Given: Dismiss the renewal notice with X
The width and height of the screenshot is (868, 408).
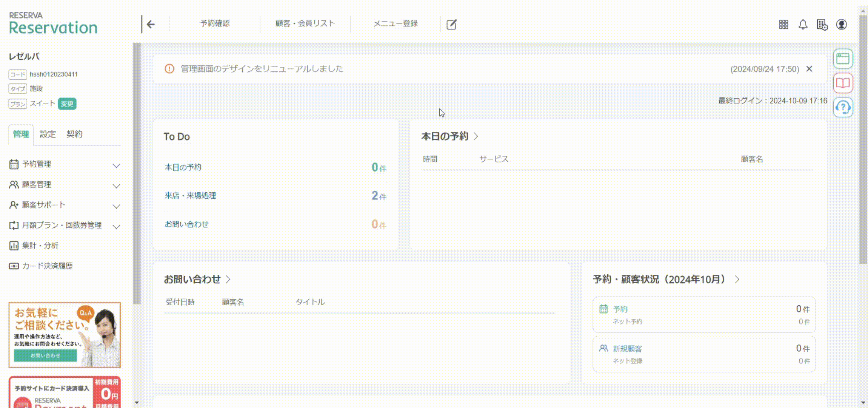Looking at the screenshot, I should click(809, 69).
